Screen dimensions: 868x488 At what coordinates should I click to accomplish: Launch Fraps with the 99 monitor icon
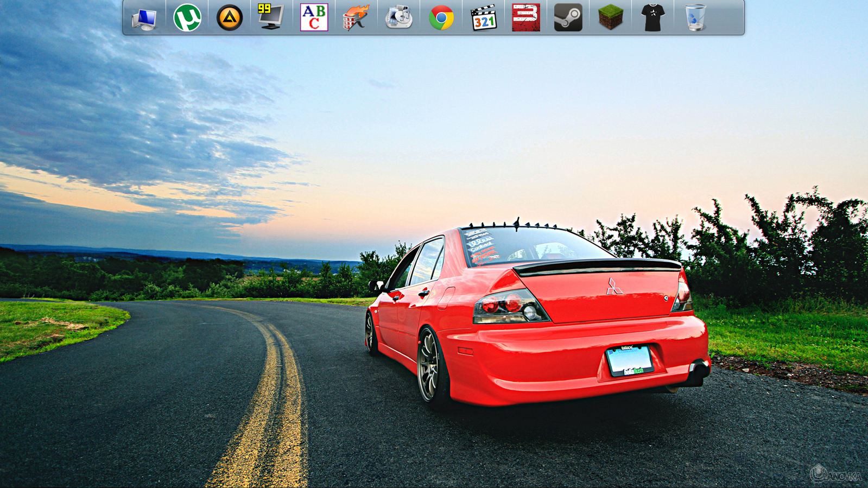pyautogui.click(x=271, y=18)
